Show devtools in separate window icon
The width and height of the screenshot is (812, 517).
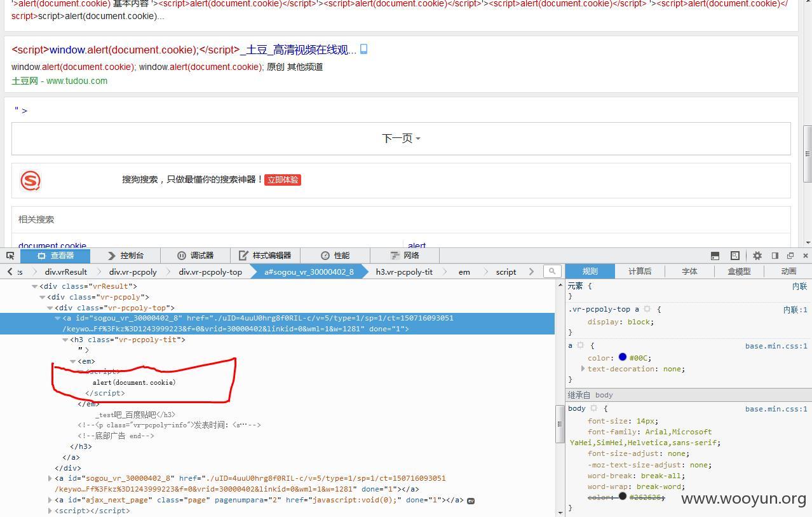click(790, 256)
